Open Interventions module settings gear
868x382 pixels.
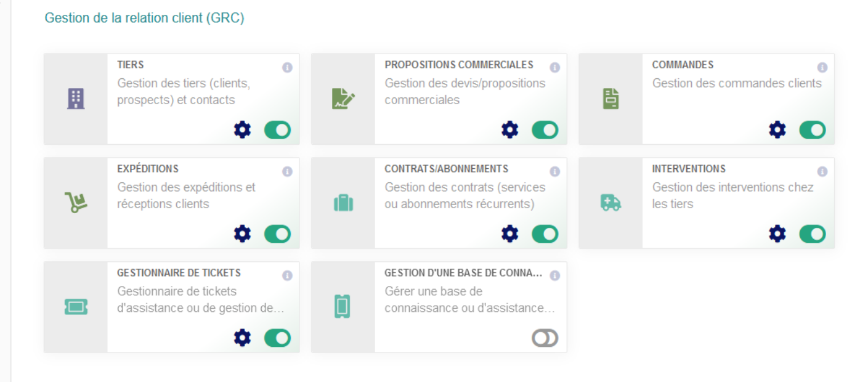(777, 234)
